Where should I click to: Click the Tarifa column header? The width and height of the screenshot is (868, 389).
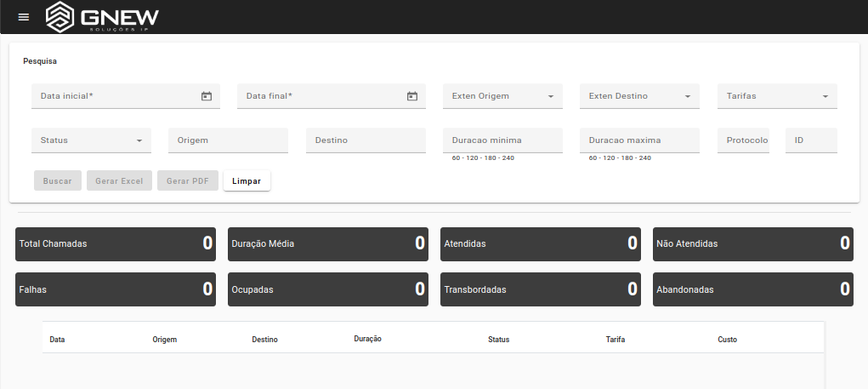tap(615, 340)
